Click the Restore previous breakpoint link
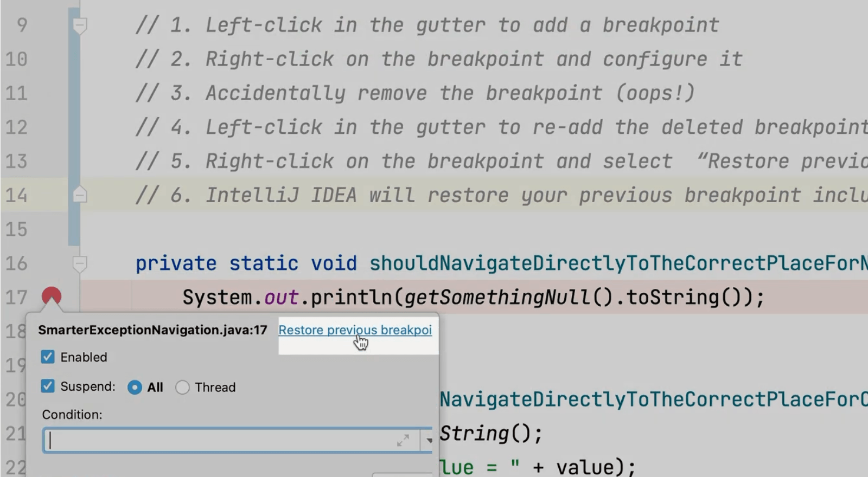 (355, 330)
